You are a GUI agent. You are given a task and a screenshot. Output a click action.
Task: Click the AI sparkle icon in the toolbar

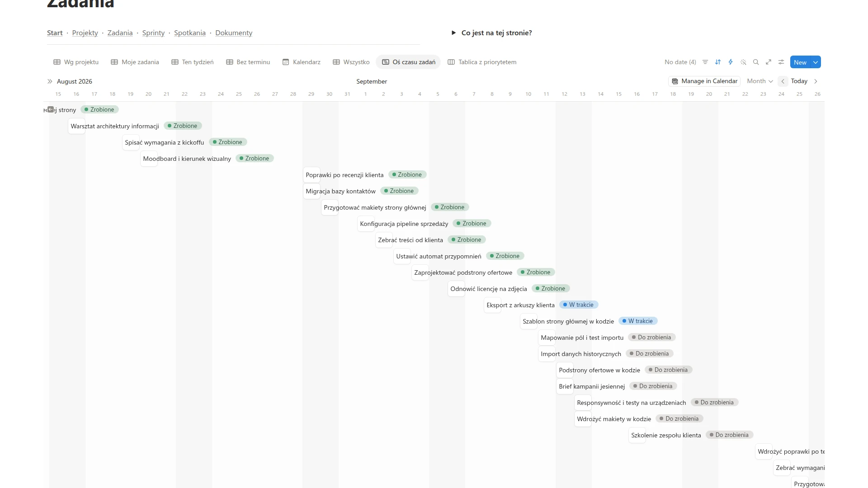[x=743, y=62]
